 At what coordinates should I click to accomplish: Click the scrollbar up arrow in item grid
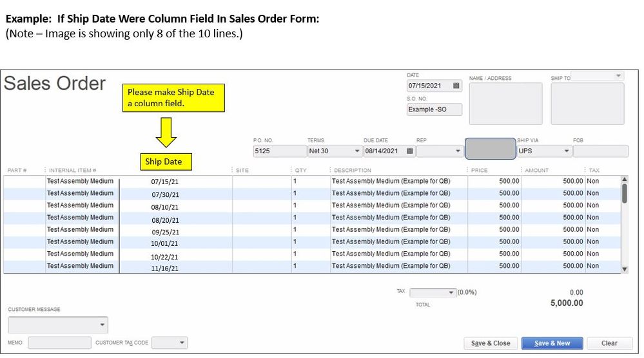click(x=624, y=180)
